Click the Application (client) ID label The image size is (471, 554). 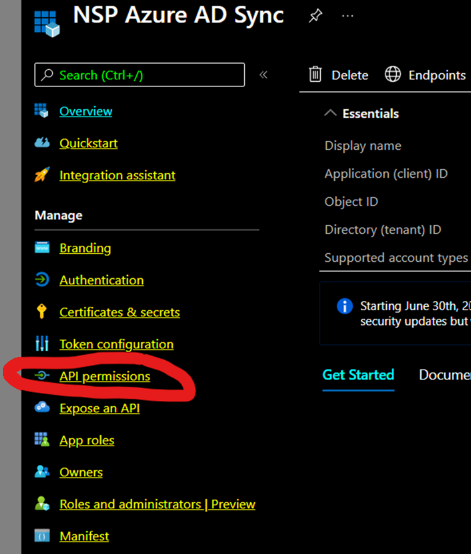click(386, 174)
